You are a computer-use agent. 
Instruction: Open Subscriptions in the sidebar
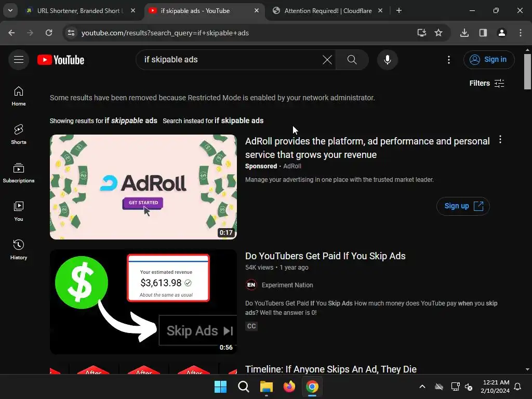[x=19, y=173]
